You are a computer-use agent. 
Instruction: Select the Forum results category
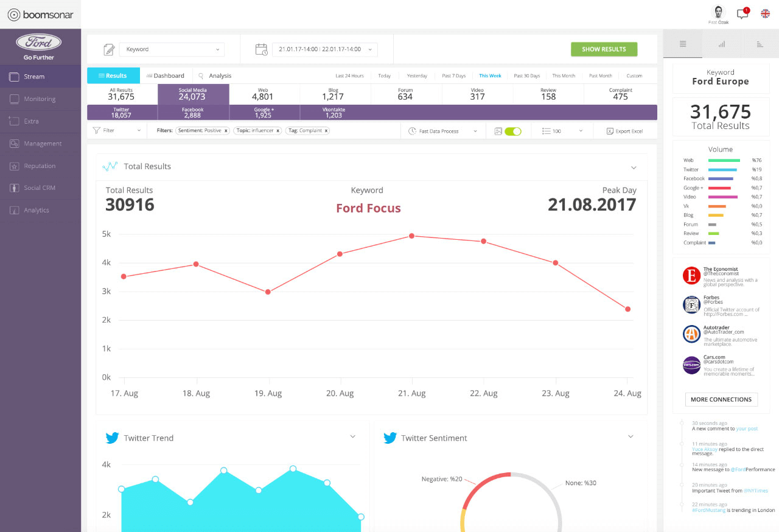405,94
